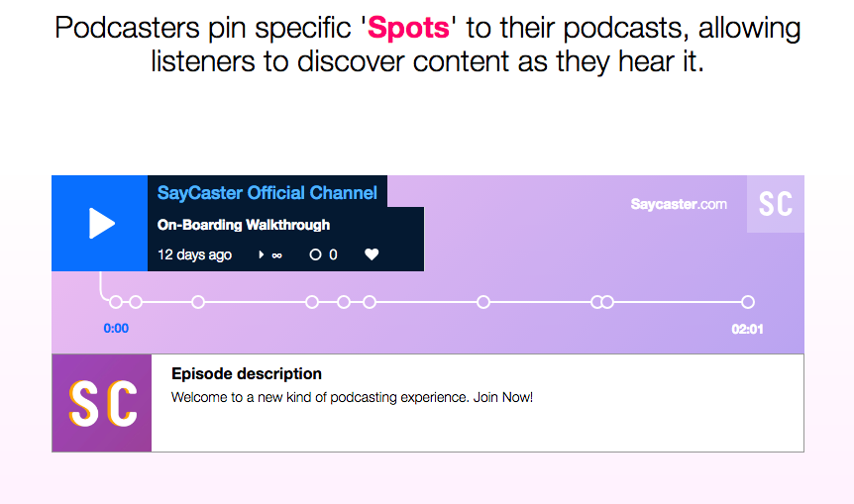Play the On-Boarding Walkthrough episode

(100, 223)
